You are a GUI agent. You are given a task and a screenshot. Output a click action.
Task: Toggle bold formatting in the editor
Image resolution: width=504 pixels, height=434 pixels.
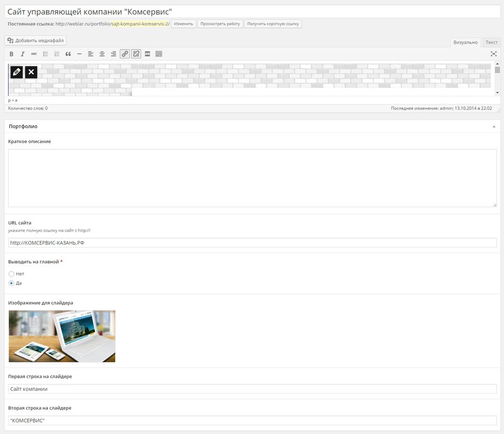(x=12, y=54)
